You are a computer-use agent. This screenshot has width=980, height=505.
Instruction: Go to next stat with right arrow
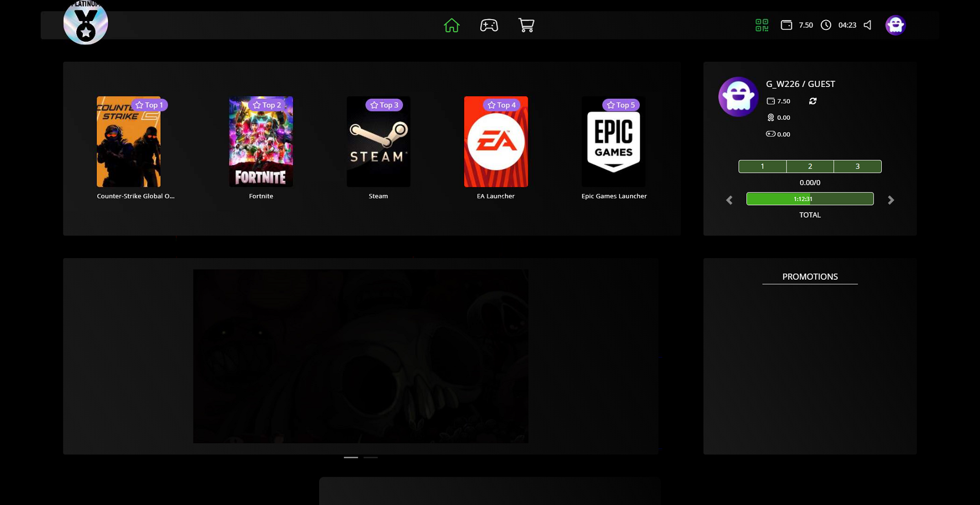pyautogui.click(x=891, y=200)
